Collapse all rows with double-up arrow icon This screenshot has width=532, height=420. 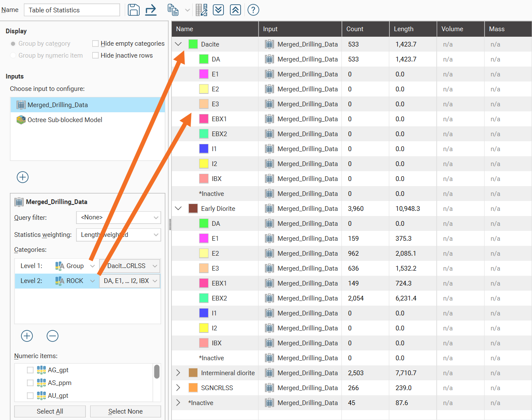point(235,10)
